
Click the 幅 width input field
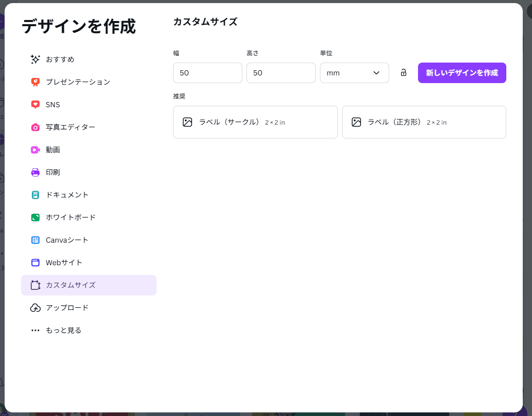pyautogui.click(x=207, y=72)
